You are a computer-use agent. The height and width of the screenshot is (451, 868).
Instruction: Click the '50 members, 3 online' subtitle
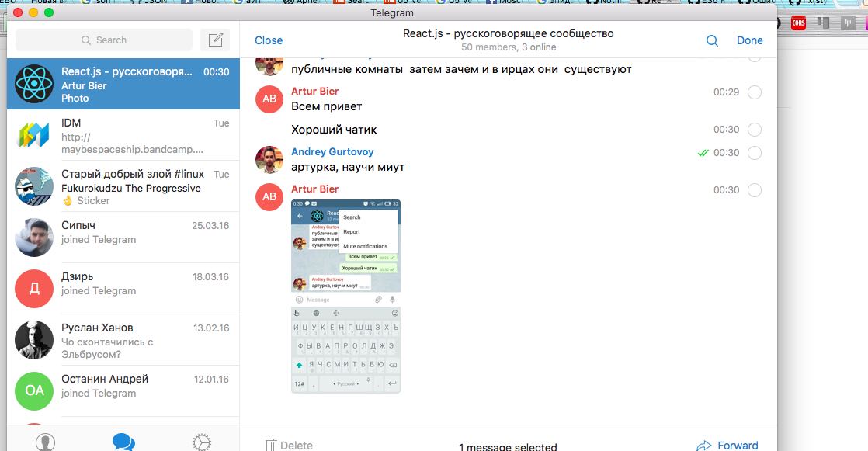[509, 47]
